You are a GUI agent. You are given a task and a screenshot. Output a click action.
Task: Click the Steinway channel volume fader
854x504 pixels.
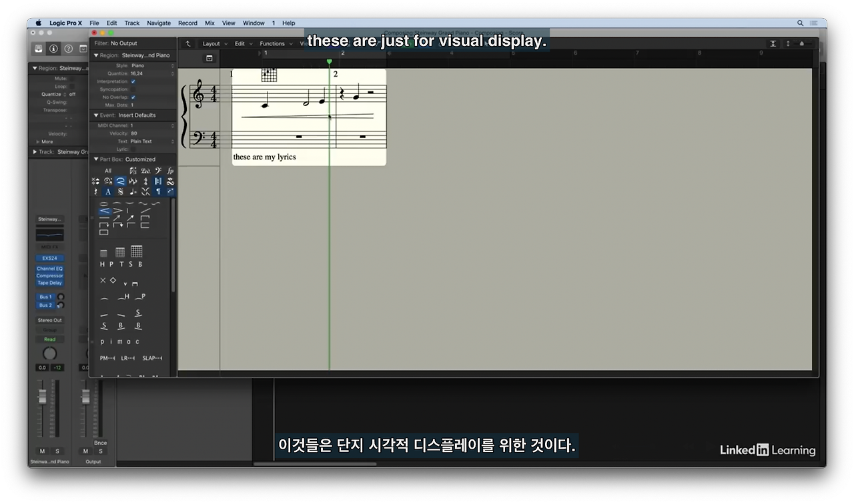pyautogui.click(x=43, y=396)
